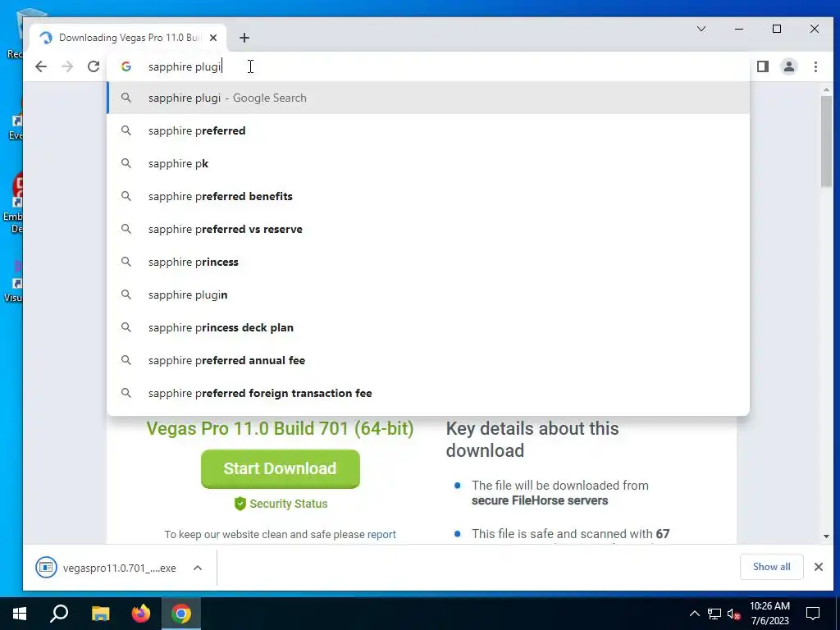Launch Firefox from the taskbar
Viewport: 840px width, 630px height.
141,614
